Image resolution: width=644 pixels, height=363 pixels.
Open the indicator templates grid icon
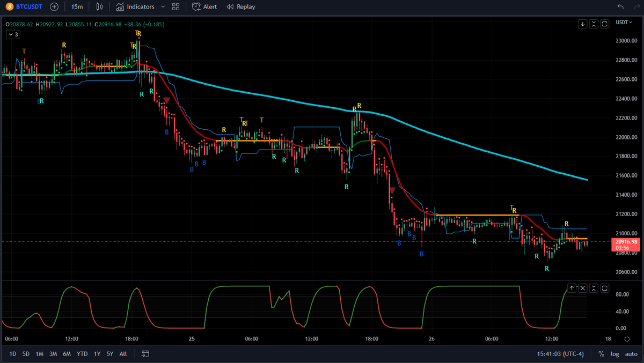pos(175,7)
